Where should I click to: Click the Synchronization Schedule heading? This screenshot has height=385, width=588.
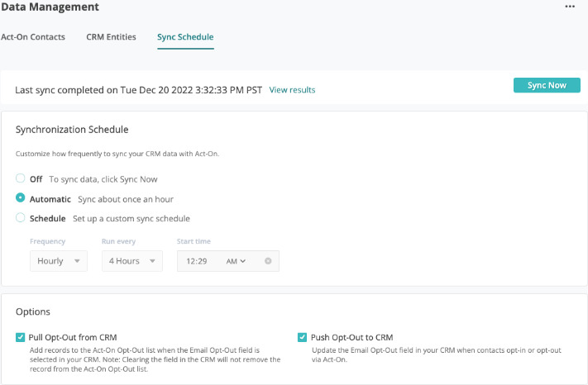(x=72, y=130)
